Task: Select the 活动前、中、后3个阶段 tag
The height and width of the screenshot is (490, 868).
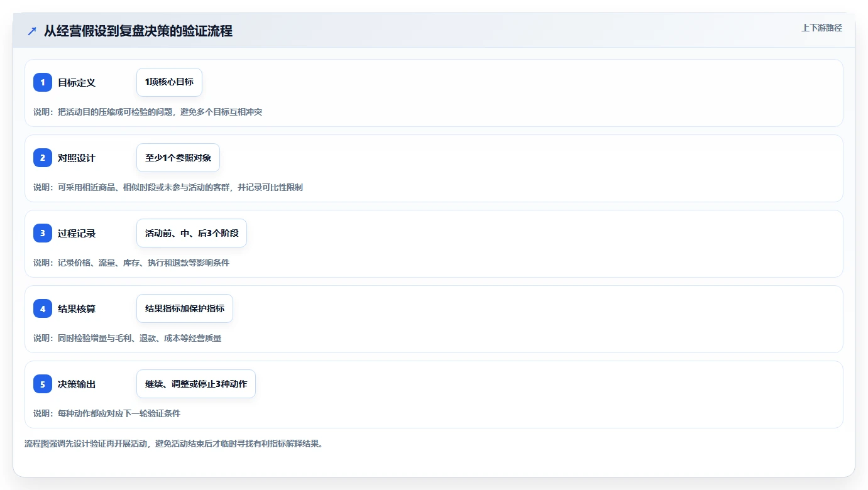Action: [x=192, y=233]
